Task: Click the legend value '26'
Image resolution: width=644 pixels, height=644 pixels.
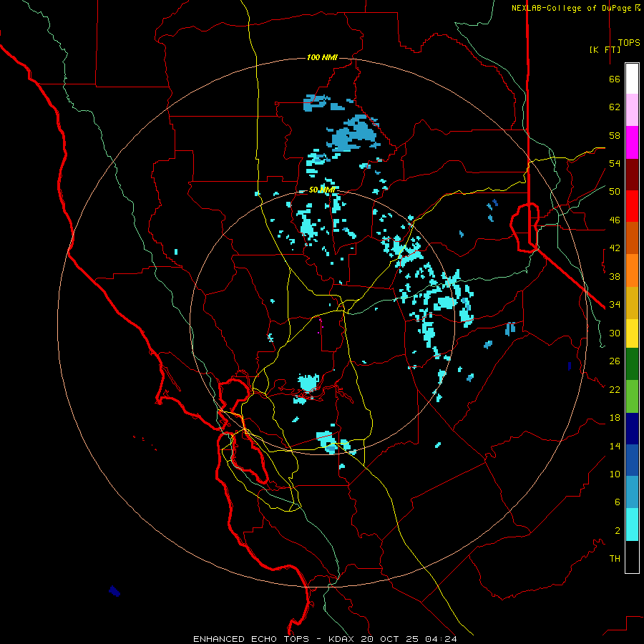Action: [615, 361]
